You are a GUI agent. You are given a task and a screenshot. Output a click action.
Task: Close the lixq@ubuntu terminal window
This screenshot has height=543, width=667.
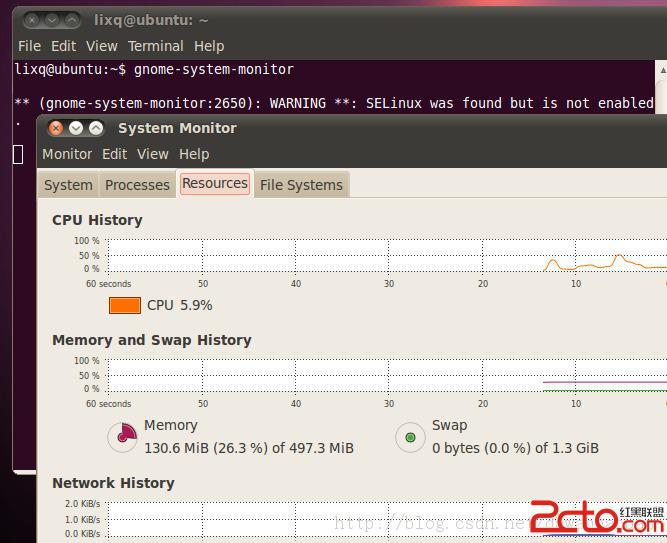(32, 20)
